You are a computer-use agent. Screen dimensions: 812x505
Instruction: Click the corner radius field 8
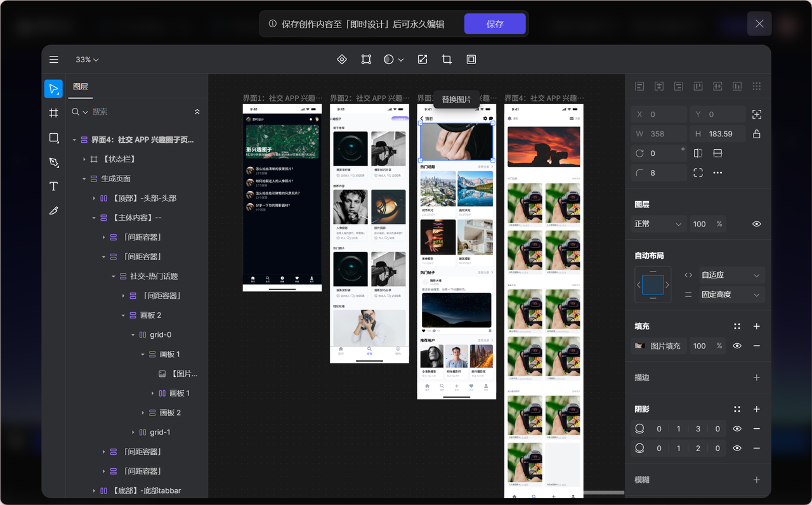click(659, 173)
